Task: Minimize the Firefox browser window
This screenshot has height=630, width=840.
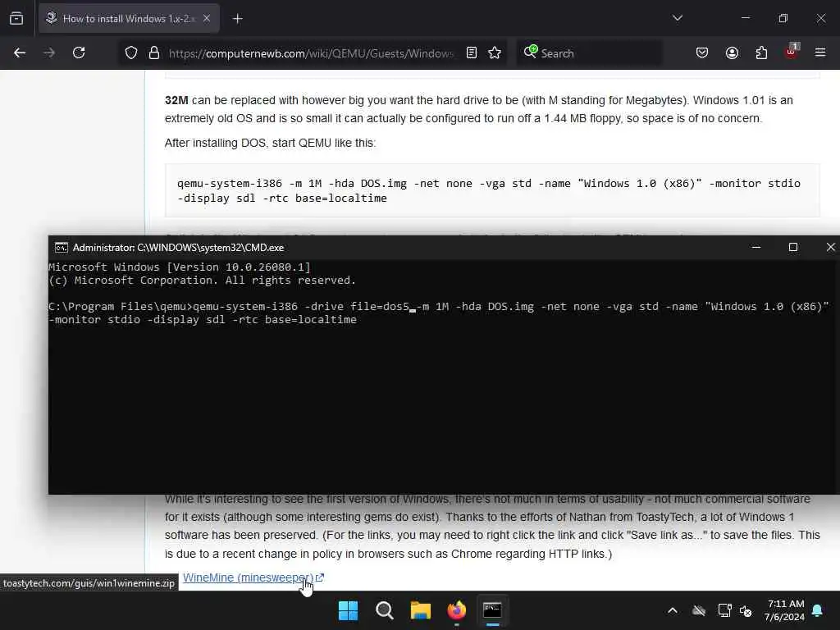Action: click(x=745, y=18)
